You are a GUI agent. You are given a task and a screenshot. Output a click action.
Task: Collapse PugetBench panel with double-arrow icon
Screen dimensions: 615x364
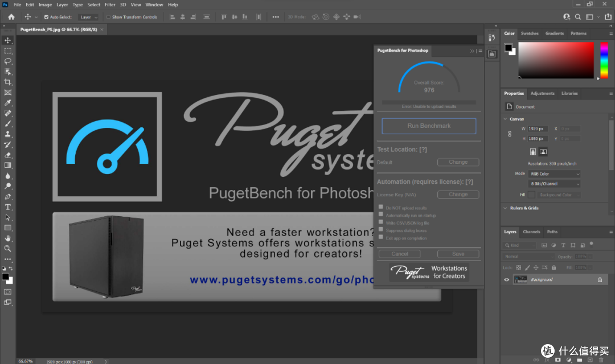[472, 51]
